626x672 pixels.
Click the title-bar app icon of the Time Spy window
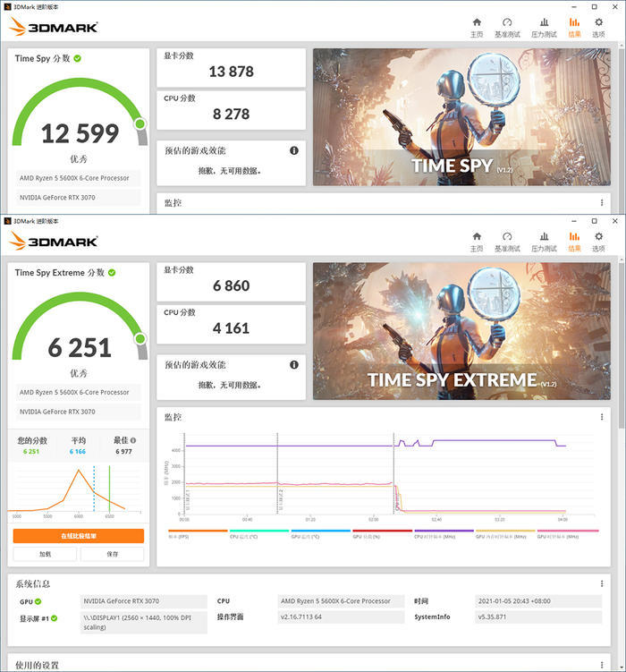[7, 7]
